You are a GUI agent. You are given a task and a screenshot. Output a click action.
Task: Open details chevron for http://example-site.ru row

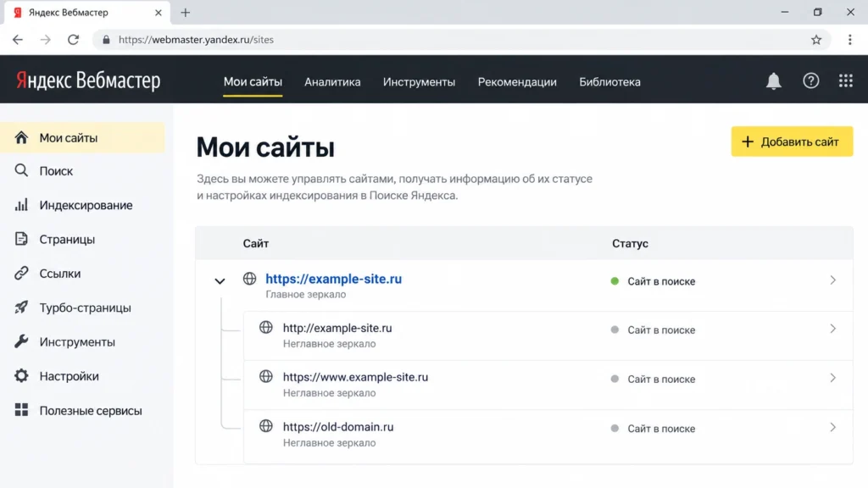tap(832, 329)
